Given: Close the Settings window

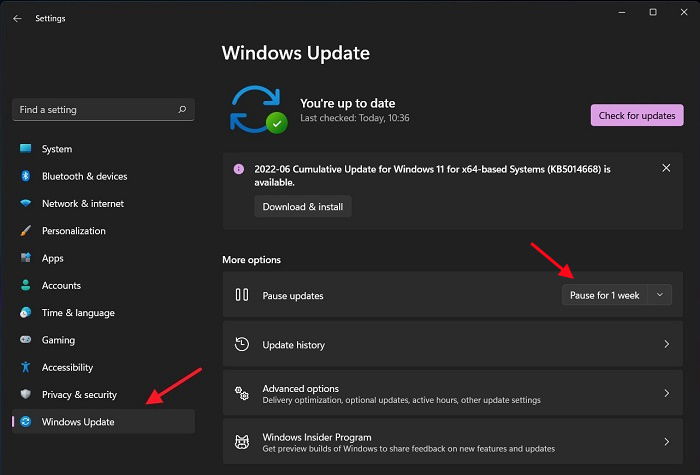Looking at the screenshot, I should [683, 12].
